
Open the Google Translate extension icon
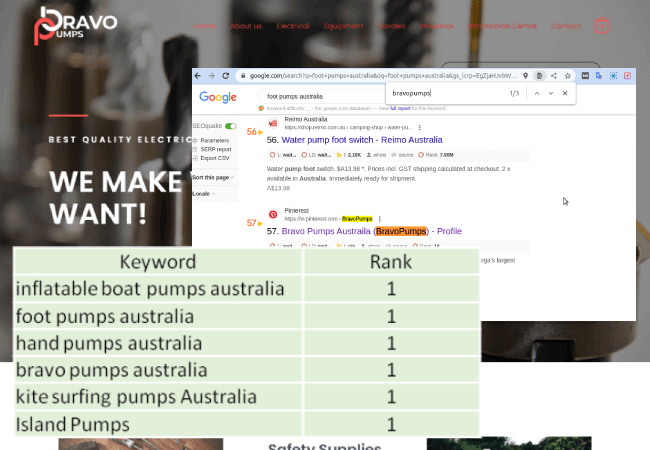[x=599, y=76]
